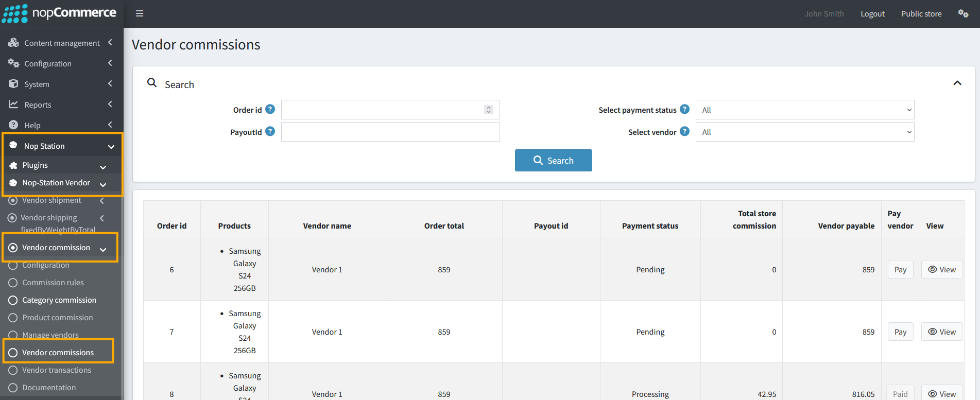980x400 pixels.
Task: Click the Payment status column header
Action: click(x=650, y=225)
